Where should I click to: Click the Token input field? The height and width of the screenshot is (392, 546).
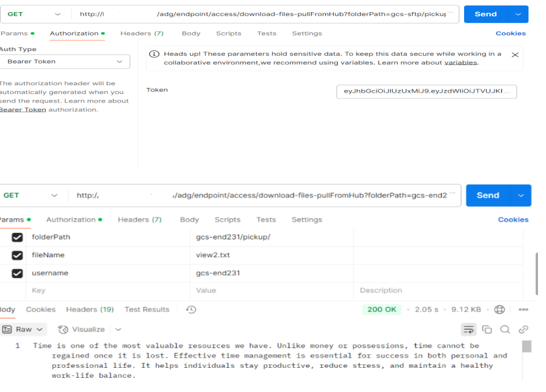click(426, 91)
